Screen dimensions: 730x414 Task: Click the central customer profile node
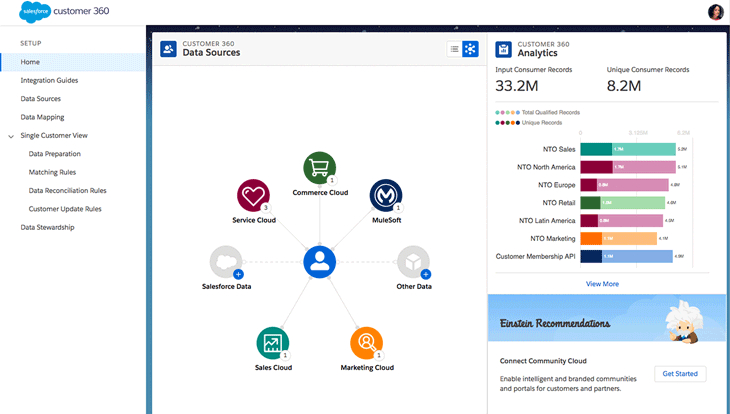tap(319, 262)
